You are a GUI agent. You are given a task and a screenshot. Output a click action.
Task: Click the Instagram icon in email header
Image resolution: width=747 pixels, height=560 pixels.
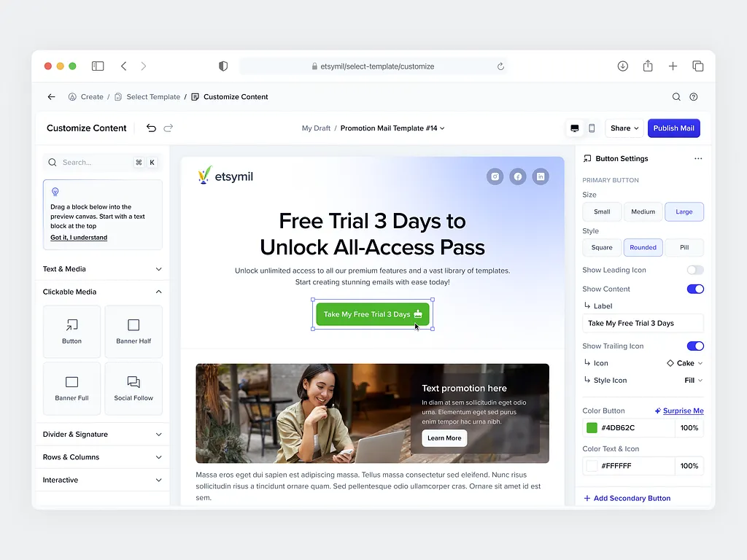click(495, 176)
